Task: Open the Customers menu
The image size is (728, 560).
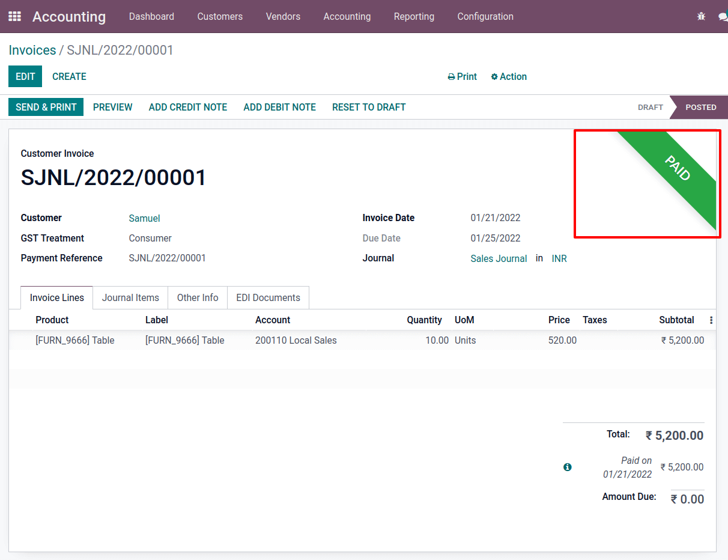Action: pyautogui.click(x=220, y=16)
